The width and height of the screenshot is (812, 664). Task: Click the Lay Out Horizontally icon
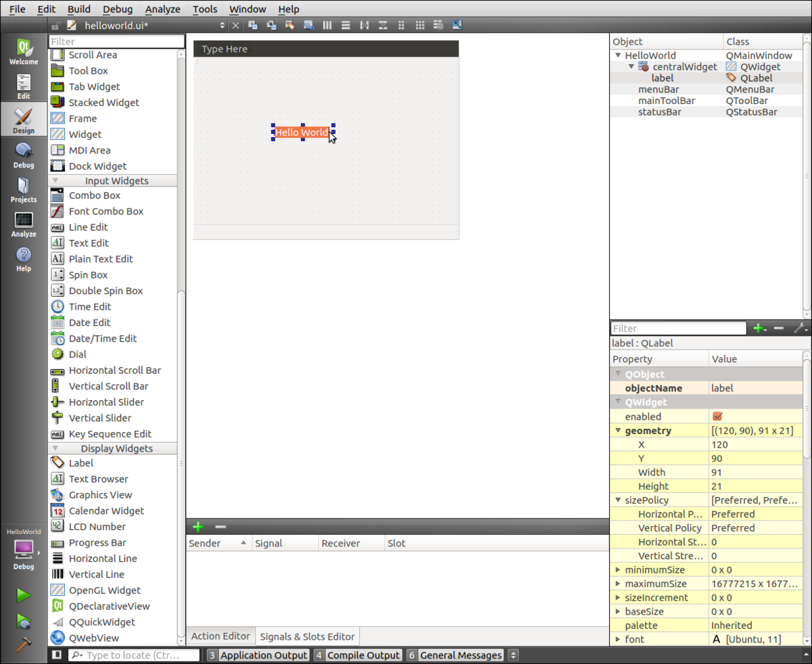click(x=328, y=25)
